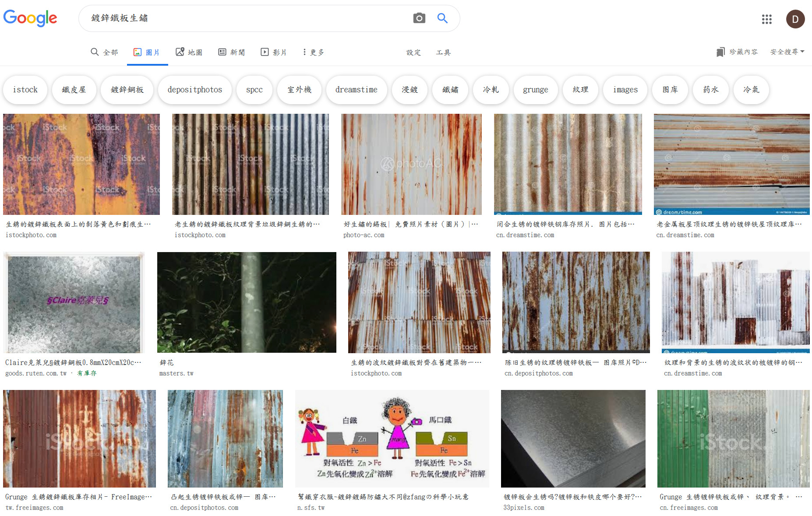
Task: Open the closeup rusty galvanized dreamstime image
Action: click(x=568, y=165)
